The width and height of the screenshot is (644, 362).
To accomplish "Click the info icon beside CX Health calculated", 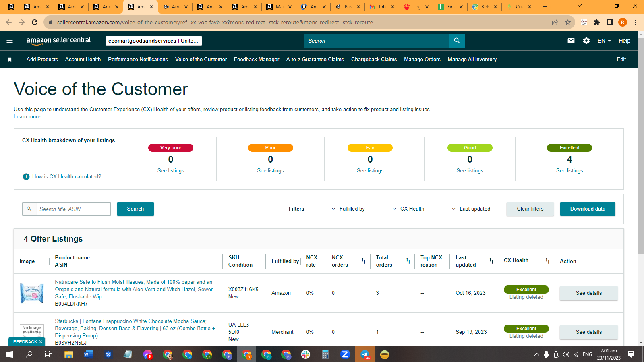I will tap(26, 177).
